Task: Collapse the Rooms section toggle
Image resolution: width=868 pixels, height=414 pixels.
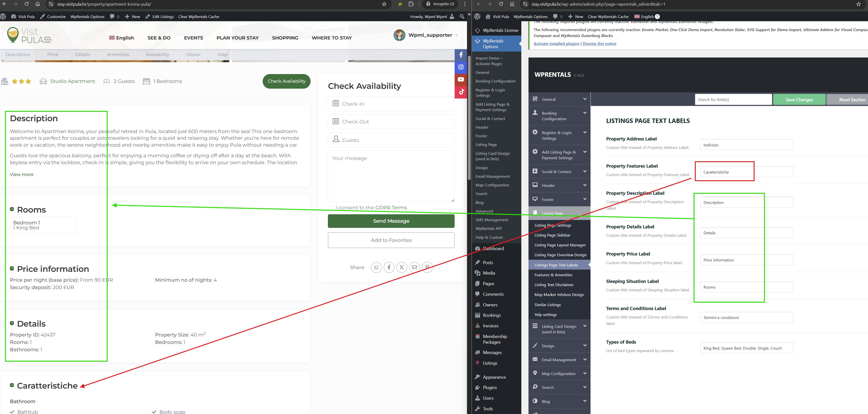Action: pyautogui.click(x=12, y=209)
